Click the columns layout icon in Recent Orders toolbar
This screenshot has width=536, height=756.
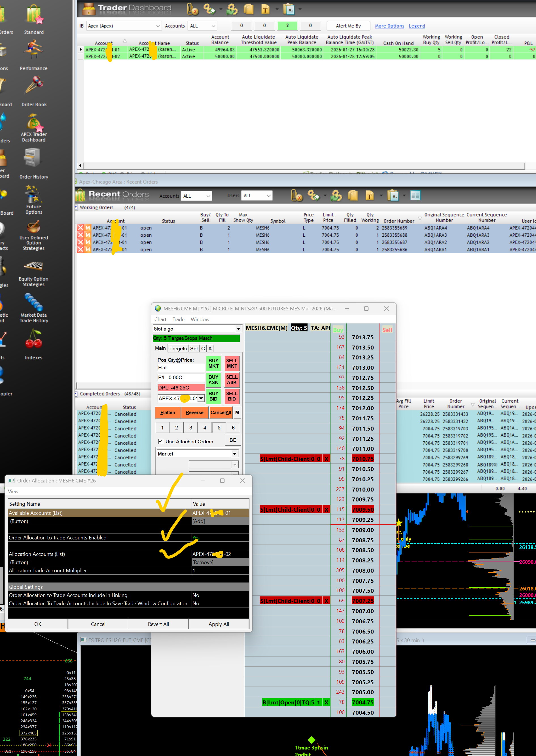tap(415, 195)
